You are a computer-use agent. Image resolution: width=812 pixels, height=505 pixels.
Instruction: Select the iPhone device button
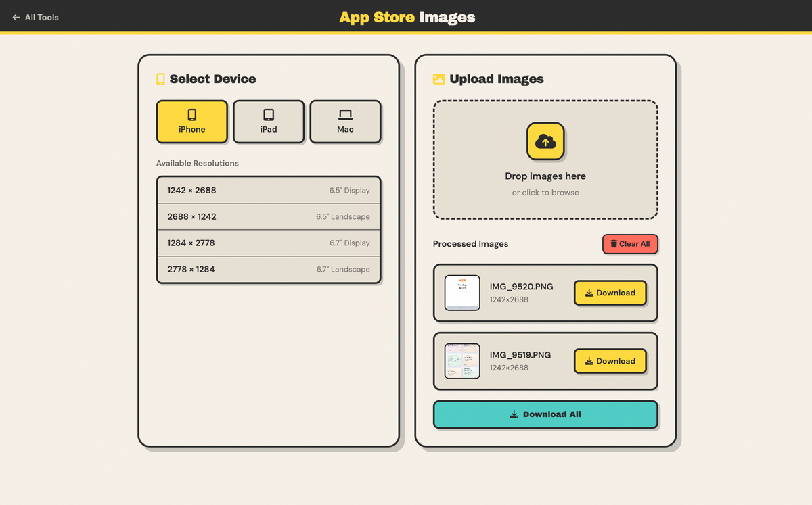click(191, 122)
